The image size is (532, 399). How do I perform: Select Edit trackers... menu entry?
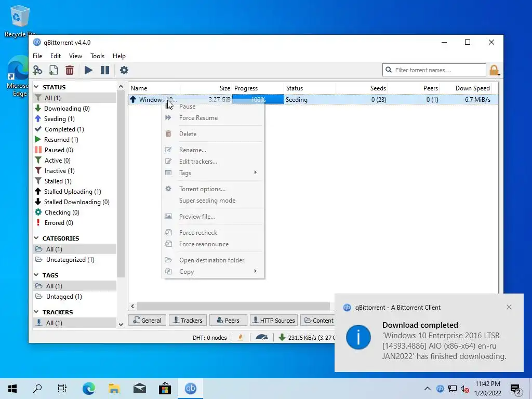point(212,162)
